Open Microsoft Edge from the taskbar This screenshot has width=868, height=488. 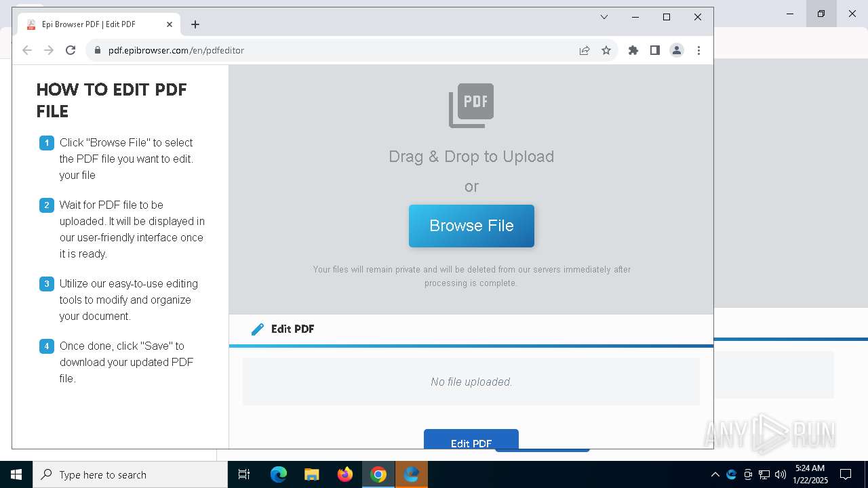coord(279,474)
